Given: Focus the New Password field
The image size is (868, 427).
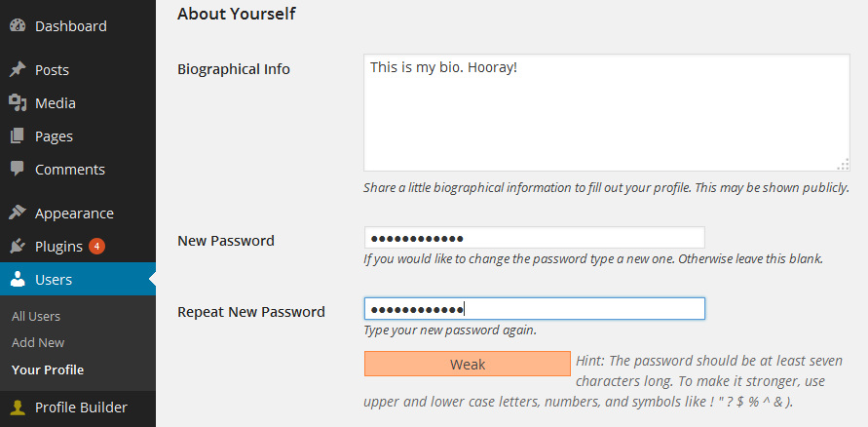Looking at the screenshot, I should [x=534, y=238].
